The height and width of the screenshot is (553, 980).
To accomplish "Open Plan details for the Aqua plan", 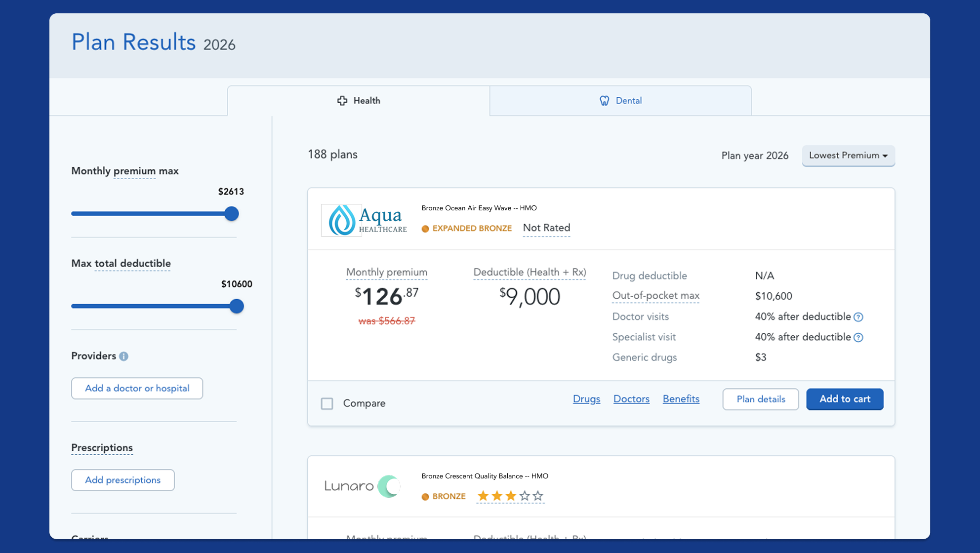I will [760, 399].
